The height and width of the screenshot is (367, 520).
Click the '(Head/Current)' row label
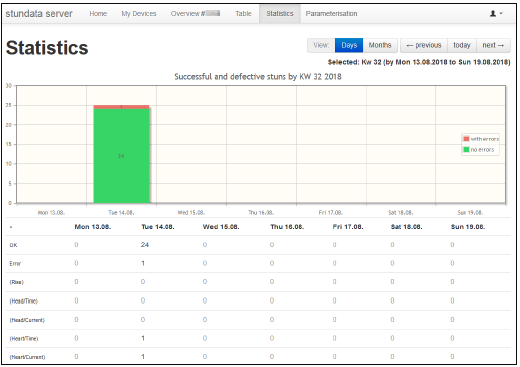pyautogui.click(x=27, y=320)
